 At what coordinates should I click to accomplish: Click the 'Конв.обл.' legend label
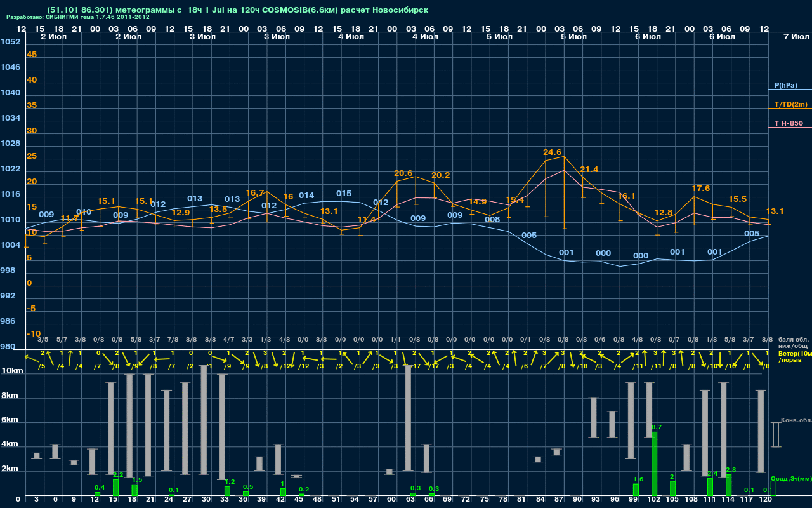pyautogui.click(x=796, y=420)
